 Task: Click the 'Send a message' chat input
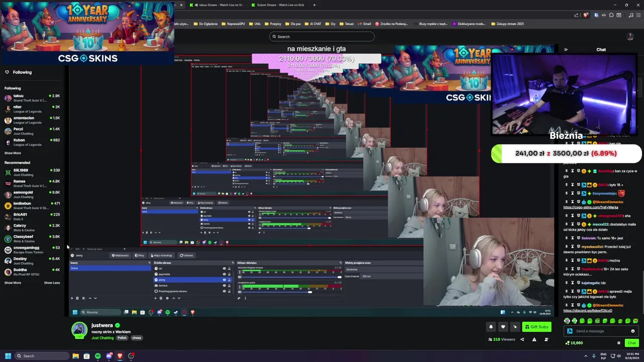601,331
